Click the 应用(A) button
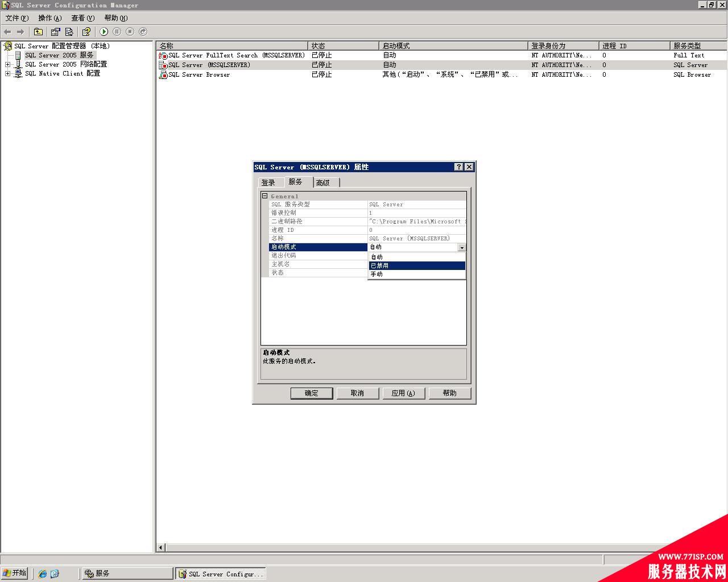This screenshot has height=582, width=728. pyautogui.click(x=403, y=393)
